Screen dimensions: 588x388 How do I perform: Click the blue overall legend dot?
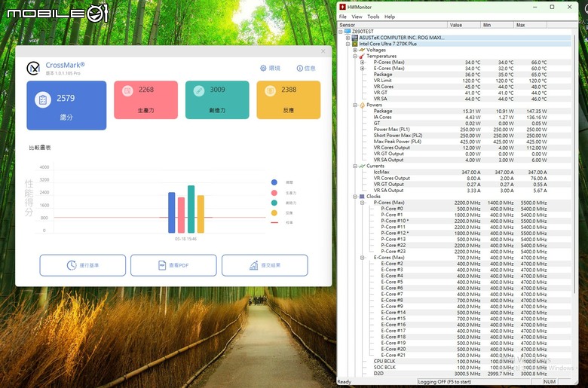pos(274,182)
